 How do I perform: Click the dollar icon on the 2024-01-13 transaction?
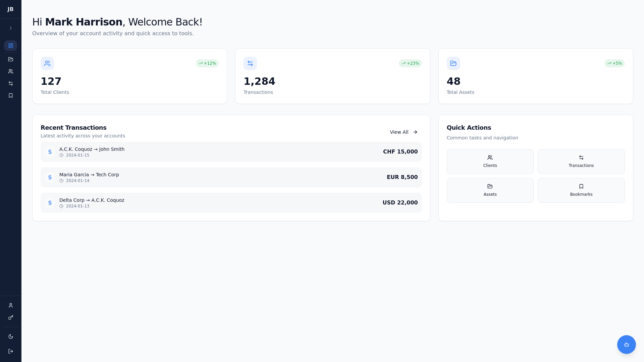click(x=50, y=203)
